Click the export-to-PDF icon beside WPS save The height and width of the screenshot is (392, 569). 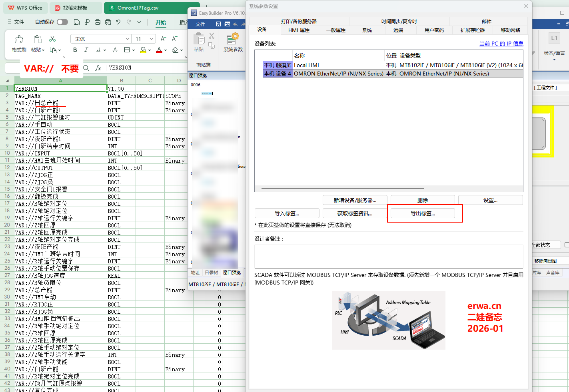click(87, 22)
